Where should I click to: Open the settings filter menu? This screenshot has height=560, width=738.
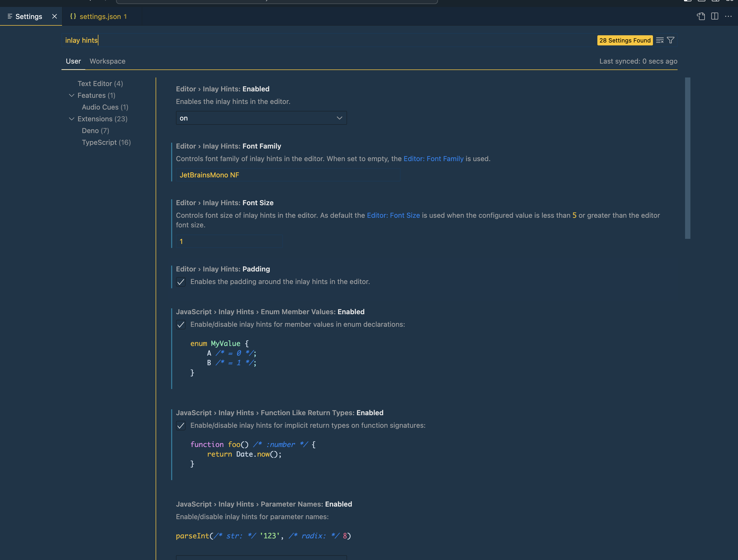[x=671, y=40]
